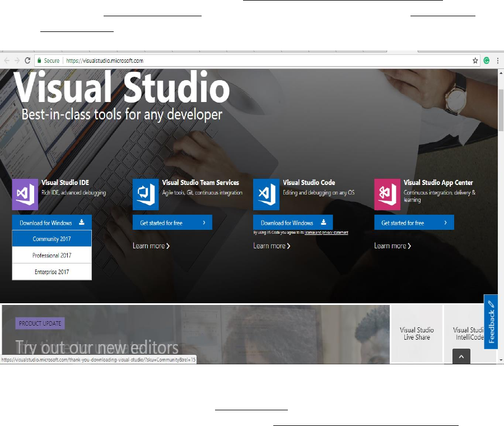The height and width of the screenshot is (426, 504).
Task: Click Get started for free under Team Services
Action: tap(172, 223)
